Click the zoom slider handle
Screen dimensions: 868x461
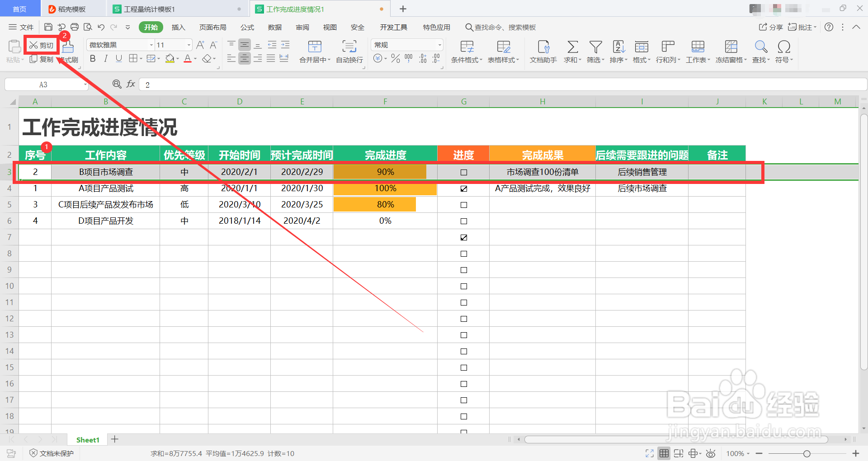pyautogui.click(x=807, y=453)
